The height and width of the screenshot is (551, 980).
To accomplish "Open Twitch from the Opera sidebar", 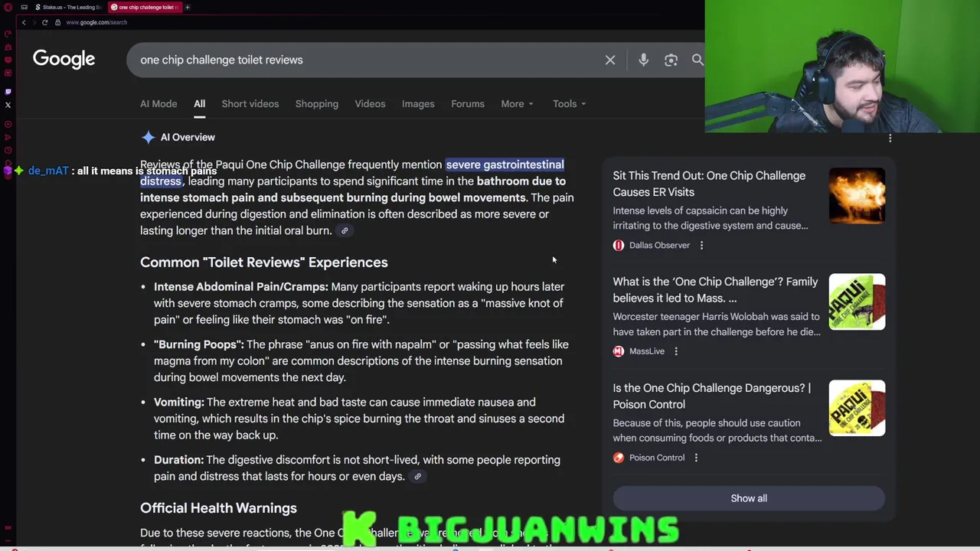I will click(x=8, y=92).
